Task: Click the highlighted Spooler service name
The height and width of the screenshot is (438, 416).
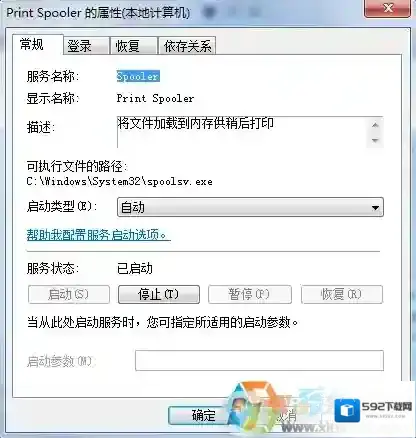Action: tap(138, 76)
